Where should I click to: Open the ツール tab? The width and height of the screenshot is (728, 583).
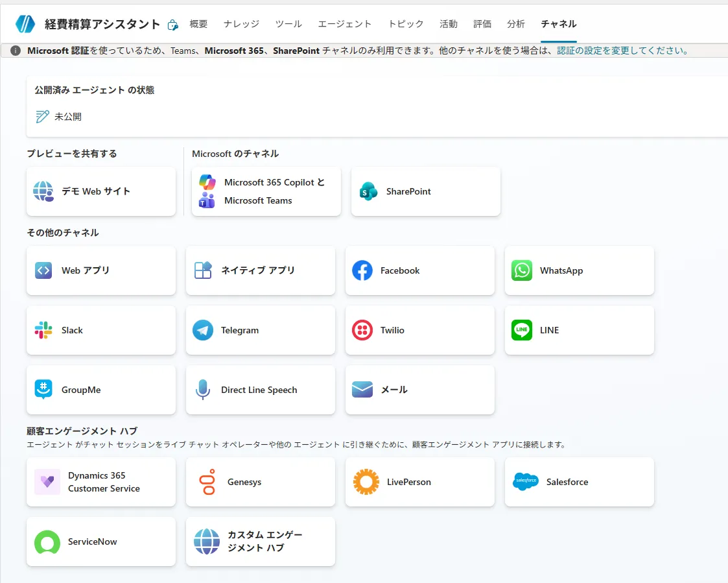[x=288, y=24]
